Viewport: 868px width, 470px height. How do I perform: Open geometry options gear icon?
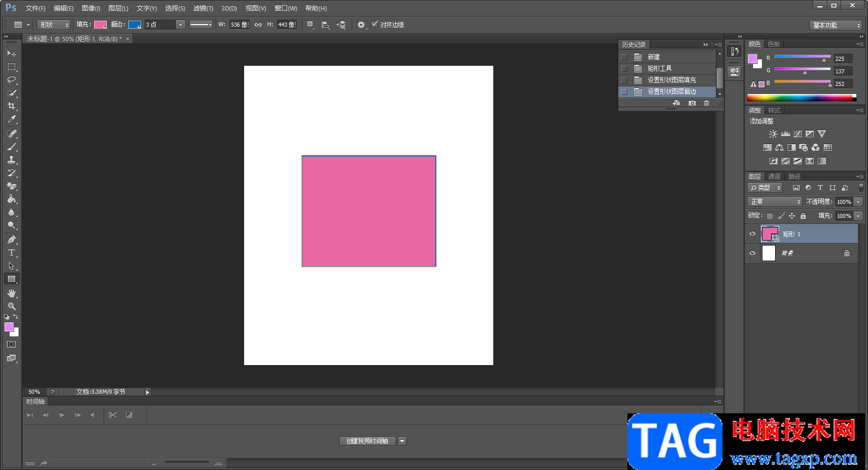361,25
